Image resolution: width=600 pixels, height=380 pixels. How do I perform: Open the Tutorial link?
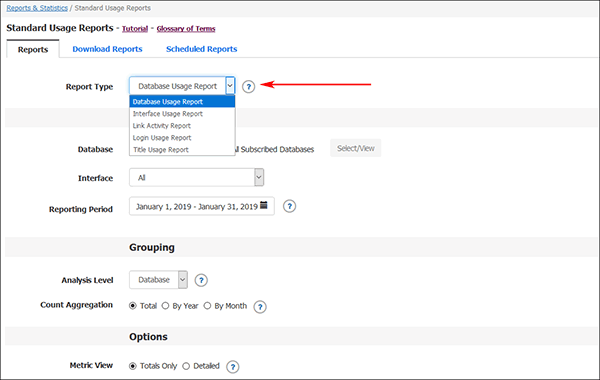[x=135, y=29]
